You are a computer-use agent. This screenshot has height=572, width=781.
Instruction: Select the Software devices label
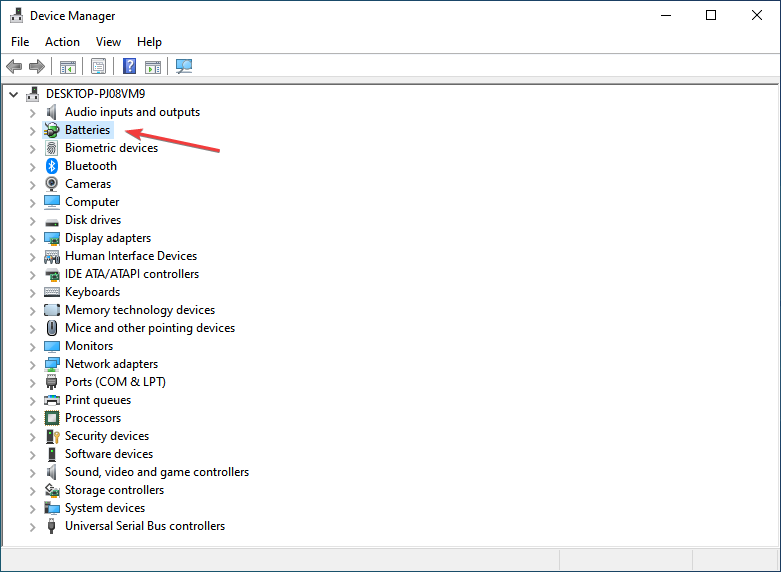click(x=109, y=454)
